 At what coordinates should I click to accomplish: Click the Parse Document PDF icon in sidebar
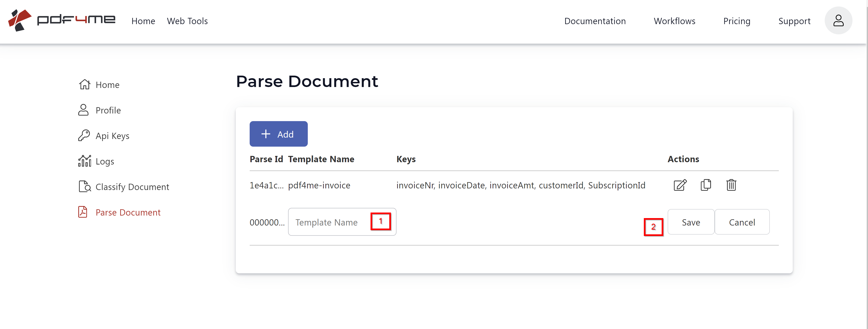coord(83,212)
